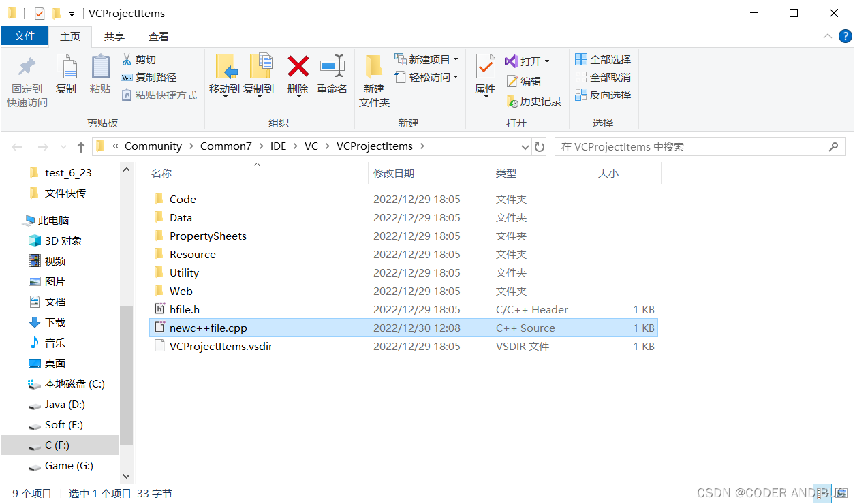This screenshot has width=855, height=504.
Task: Sort by Date Modified (修改日期) column
Action: point(394,174)
